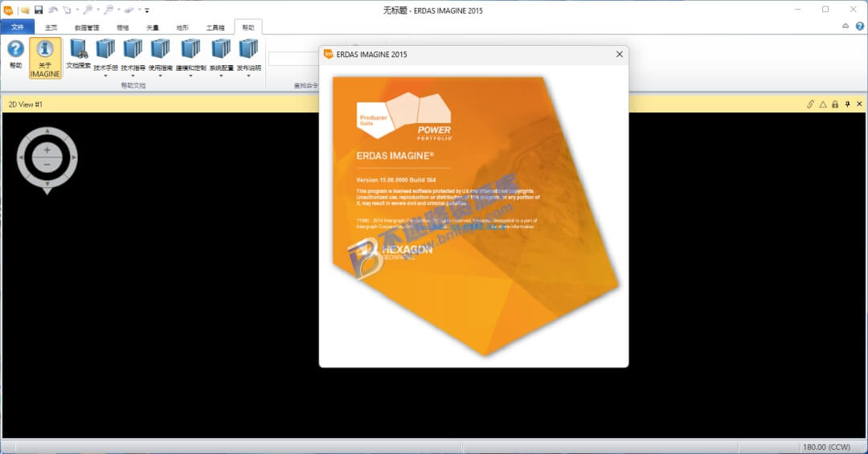Click the chain link icon in 2D View header
Viewport: 868px width, 454px height.
point(810,104)
